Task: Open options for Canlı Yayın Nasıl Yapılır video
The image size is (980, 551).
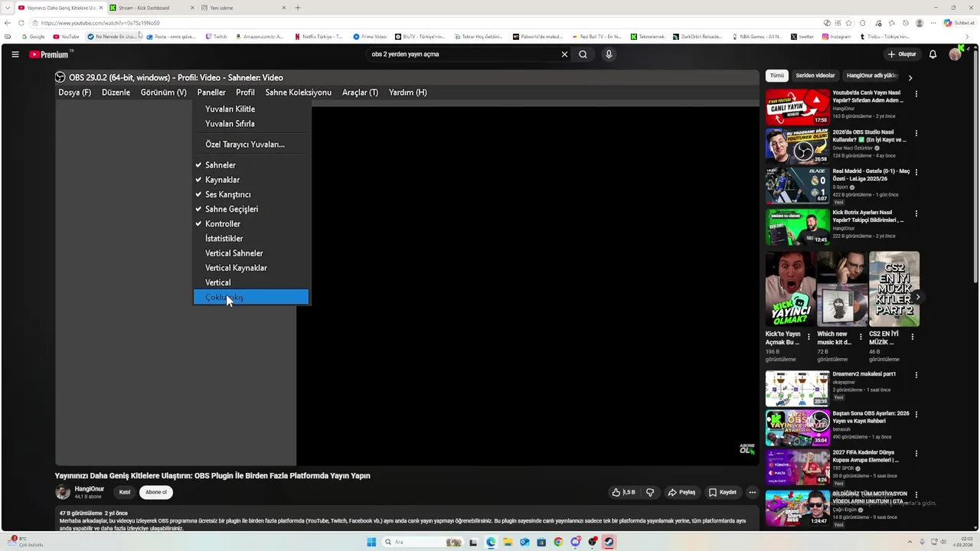Action: [x=916, y=94]
